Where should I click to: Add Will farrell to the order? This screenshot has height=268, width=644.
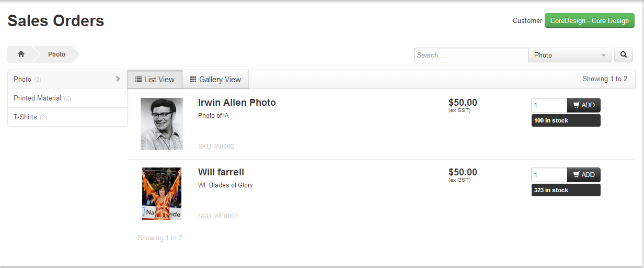(584, 175)
